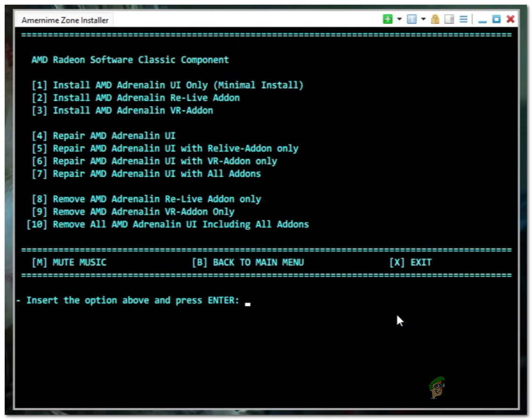Viewport: 532px width, 420px height.
Task: Click the 'AMD Radeon Software Classic Component' heading
Action: point(130,60)
